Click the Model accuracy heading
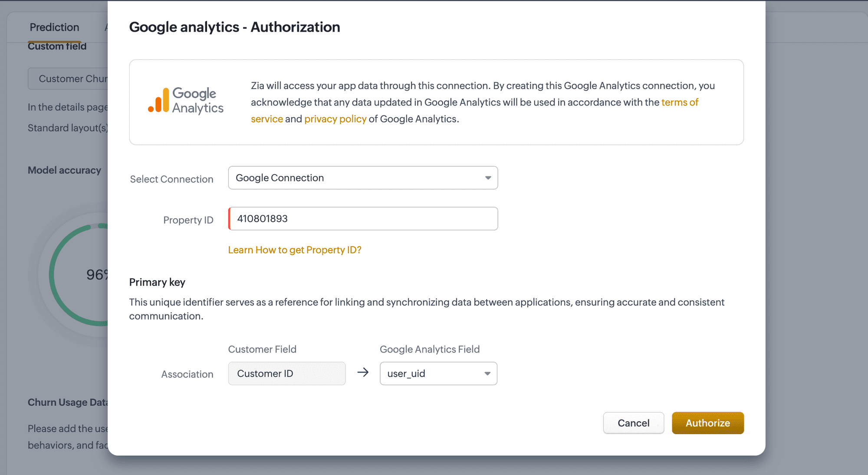This screenshot has height=475, width=868. coord(64,170)
